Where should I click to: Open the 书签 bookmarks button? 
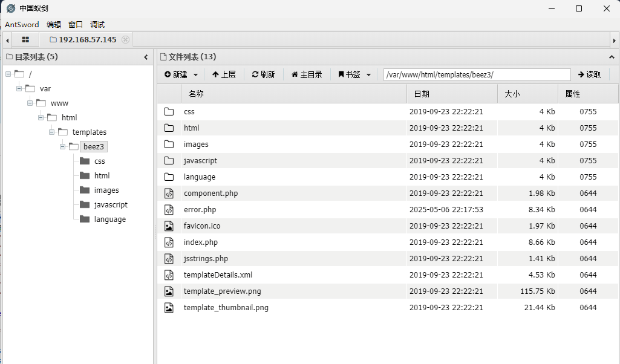point(349,74)
